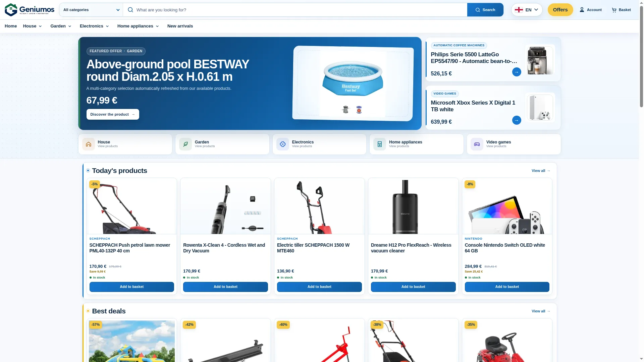Screen dimensions: 644x362
Task: Click the NINTENDO brand label
Action: point(473,239)
